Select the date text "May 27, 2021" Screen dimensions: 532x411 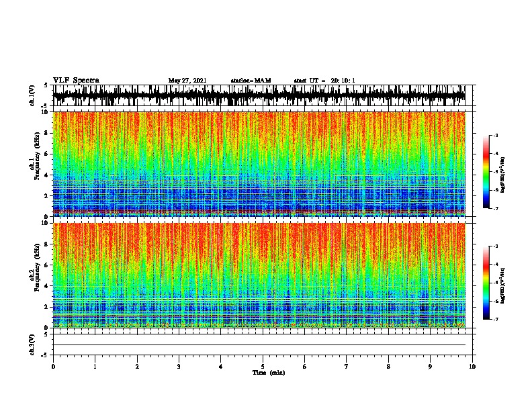point(187,81)
